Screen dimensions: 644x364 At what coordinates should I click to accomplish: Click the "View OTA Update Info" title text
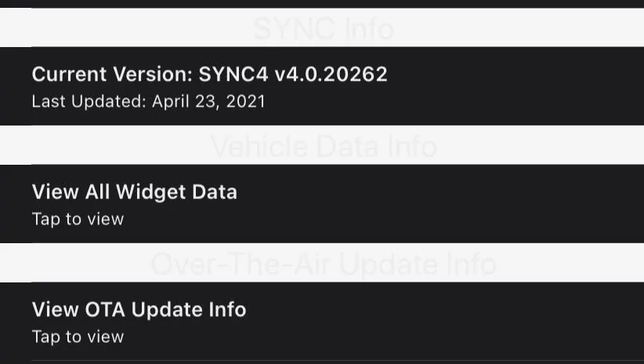[139, 310]
